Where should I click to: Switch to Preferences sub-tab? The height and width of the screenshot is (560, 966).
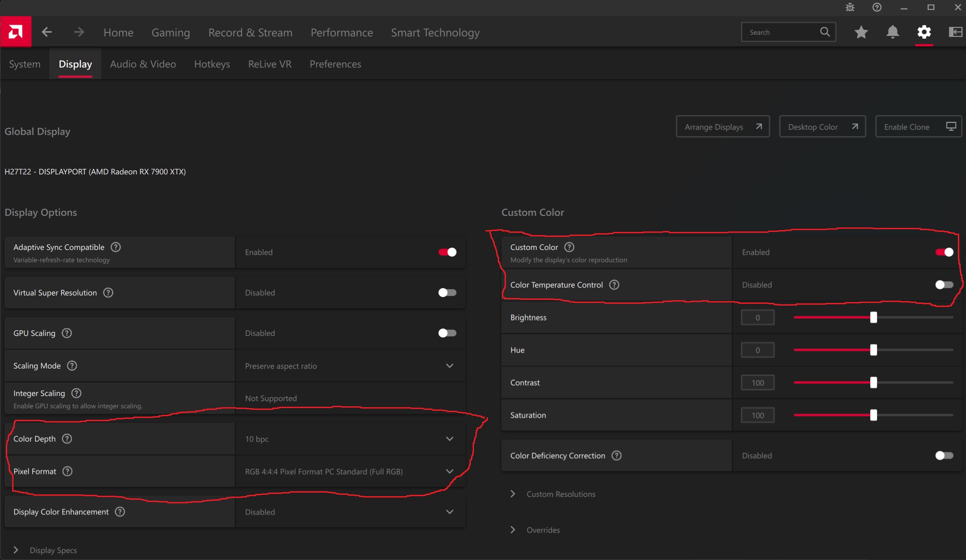tap(335, 64)
